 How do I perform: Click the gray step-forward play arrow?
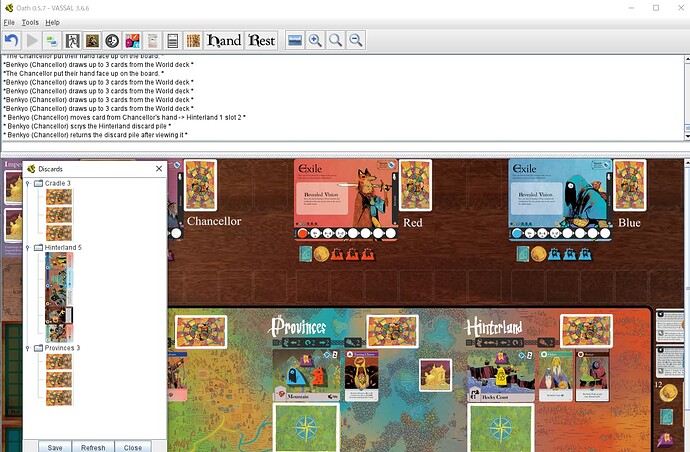pyautogui.click(x=32, y=41)
